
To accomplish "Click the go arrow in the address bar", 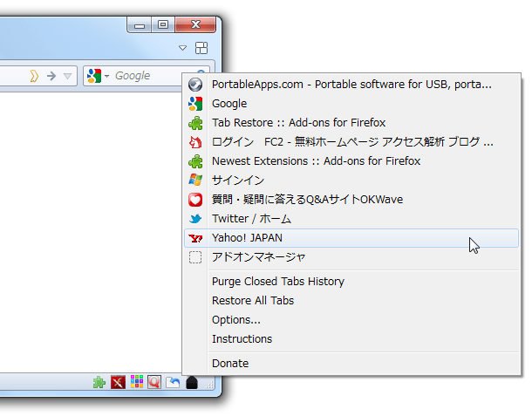I will point(51,76).
